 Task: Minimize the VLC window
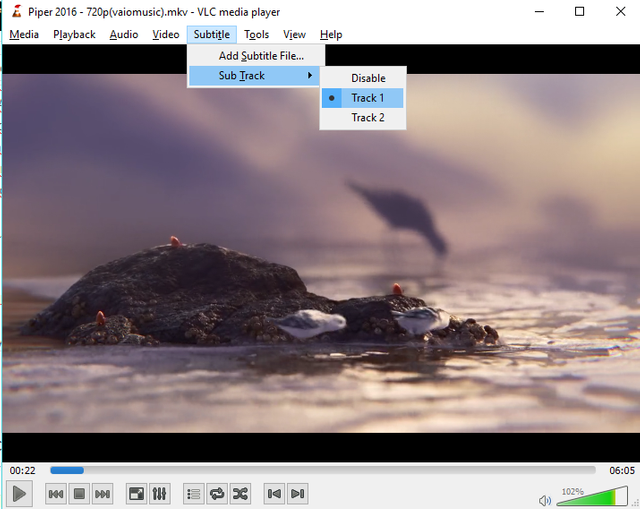540,11
